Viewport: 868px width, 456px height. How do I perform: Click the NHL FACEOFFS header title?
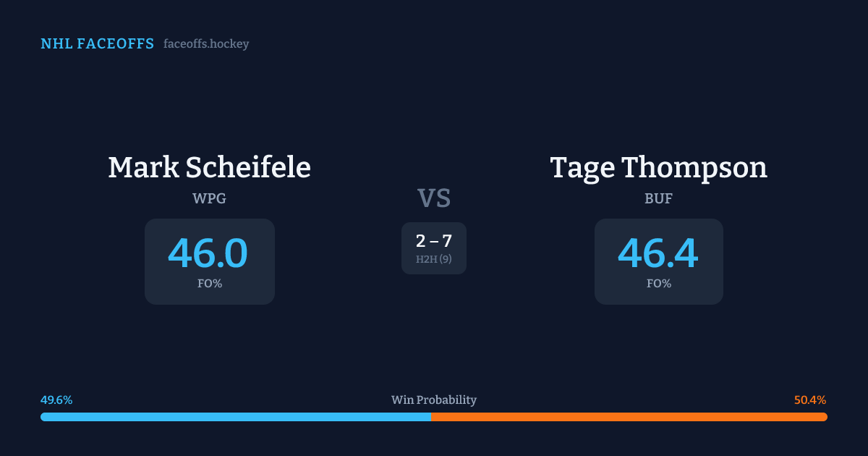coord(97,44)
